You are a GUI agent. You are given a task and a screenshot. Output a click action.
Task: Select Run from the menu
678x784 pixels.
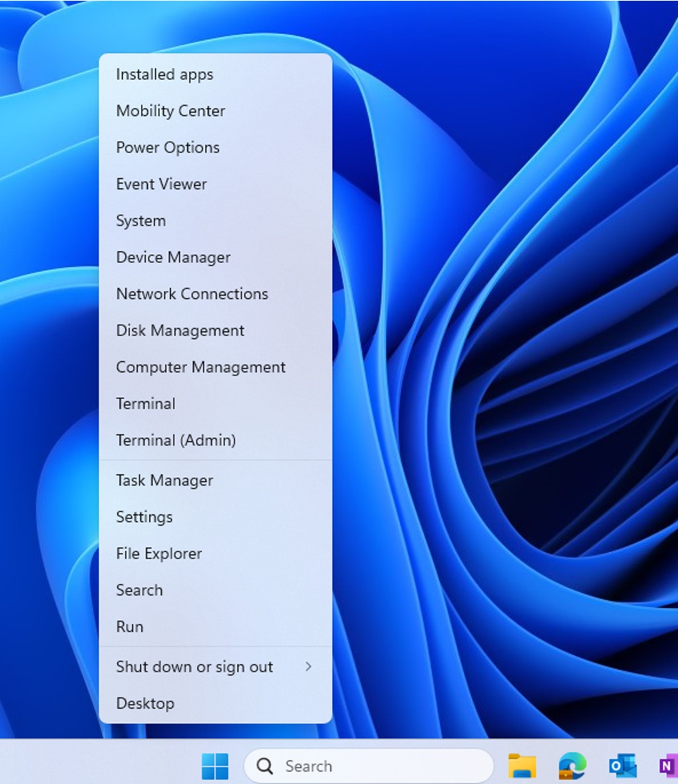click(x=129, y=627)
